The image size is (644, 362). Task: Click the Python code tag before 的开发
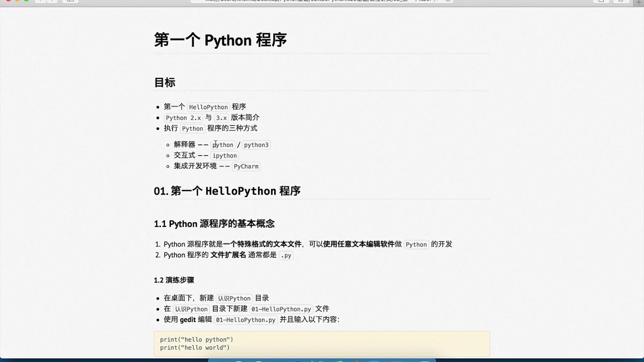tap(416, 245)
